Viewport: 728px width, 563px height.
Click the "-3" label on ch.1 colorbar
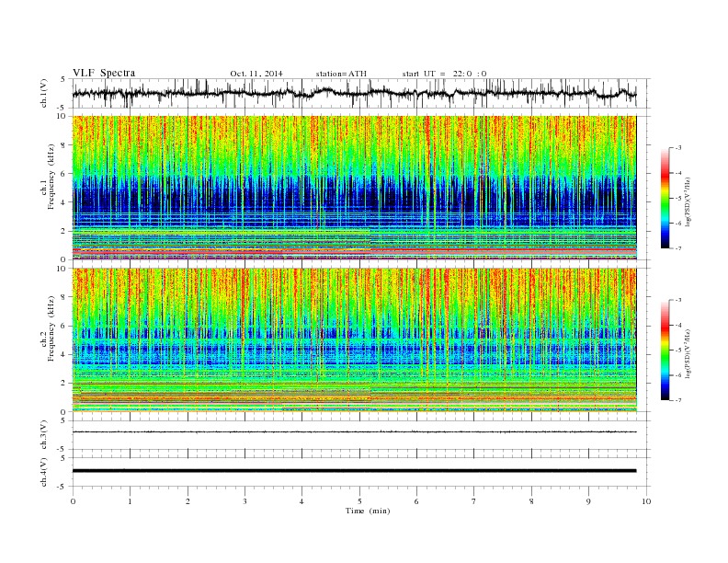678,148
